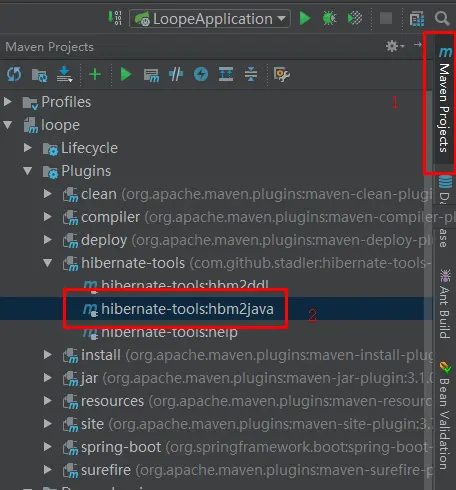Select the surefire plugin label
Image resolution: width=456 pixels, height=490 pixels.
click(x=106, y=470)
